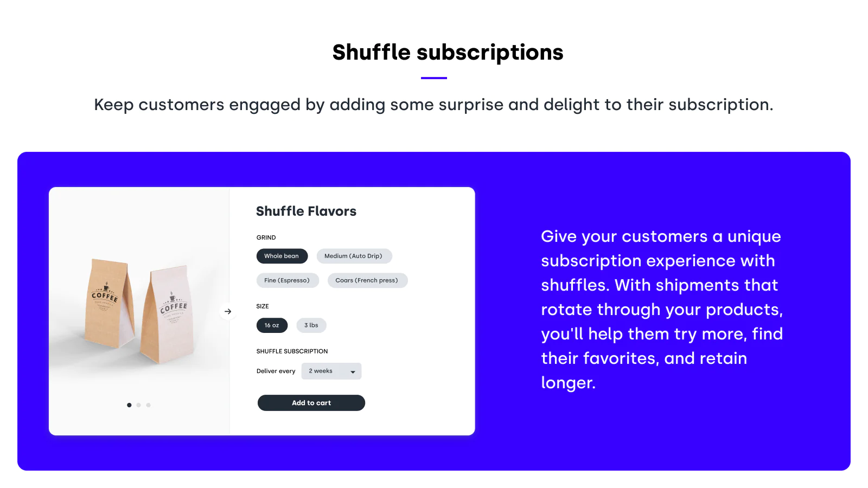Select the second carousel dot indicator

(x=139, y=405)
